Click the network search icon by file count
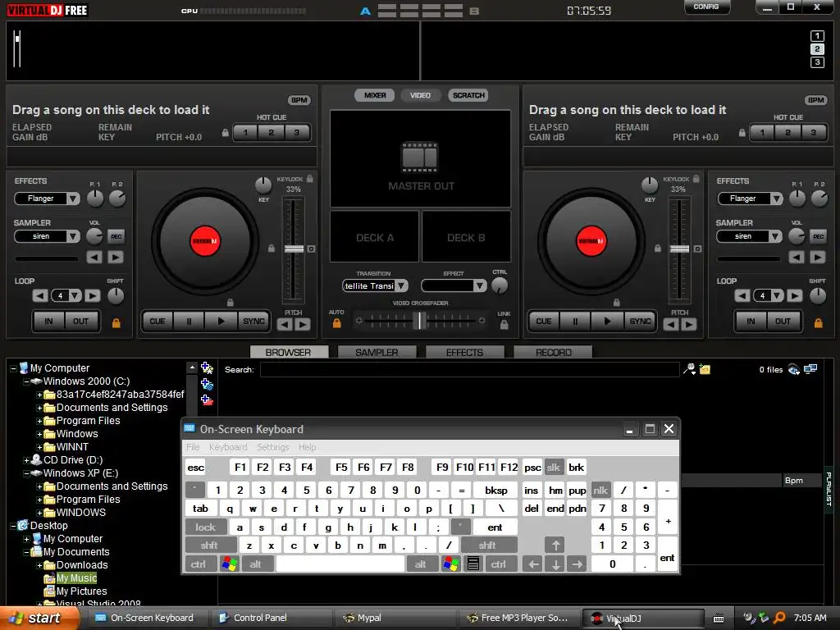This screenshot has height=630, width=840. click(x=794, y=369)
